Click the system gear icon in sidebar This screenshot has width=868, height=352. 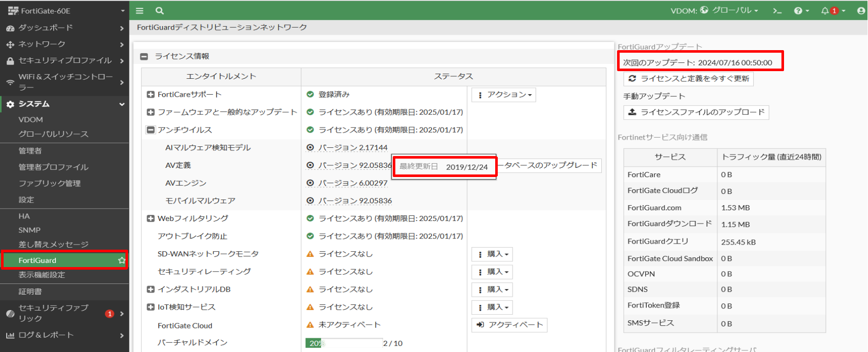coord(10,104)
